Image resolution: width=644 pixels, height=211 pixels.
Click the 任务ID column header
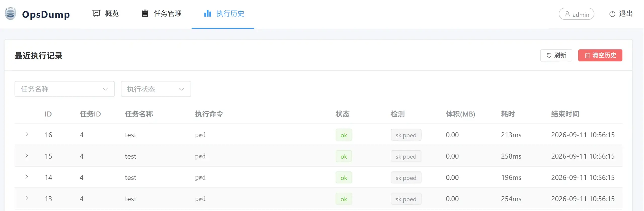[90, 114]
